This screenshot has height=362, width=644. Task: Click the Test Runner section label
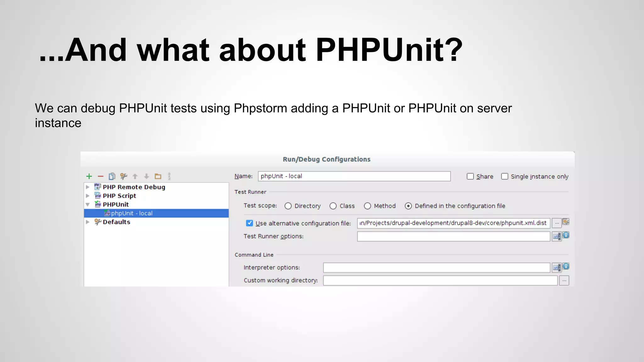click(250, 192)
